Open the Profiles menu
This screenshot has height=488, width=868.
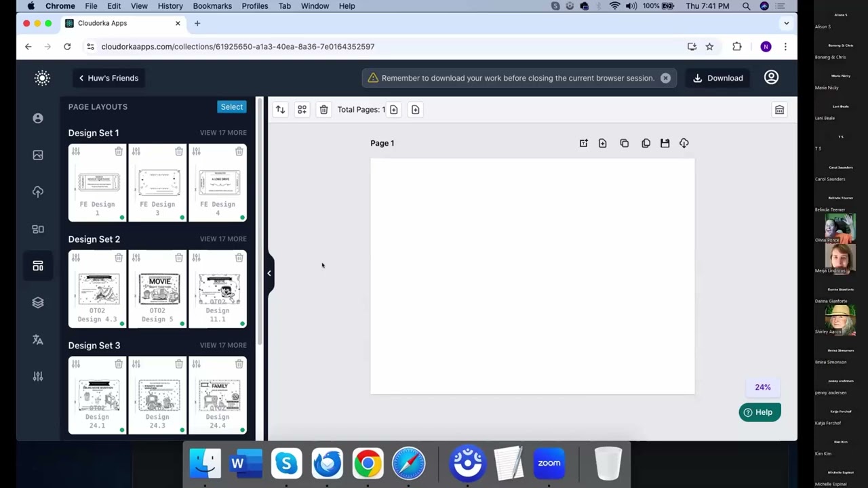tap(255, 6)
